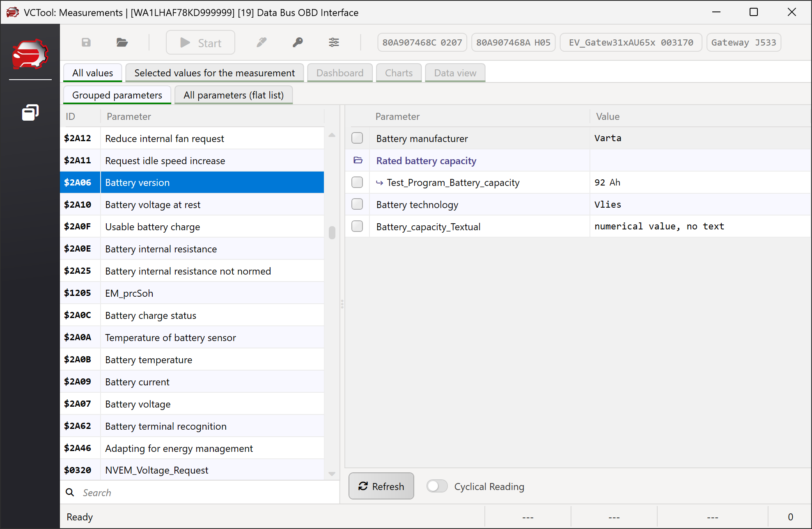Click the red car logo in sidebar
Viewport: 812px width, 529px height.
[x=30, y=54]
